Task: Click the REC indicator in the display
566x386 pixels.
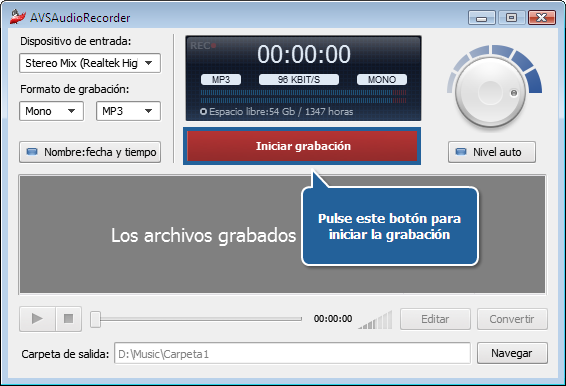Action: pos(203,46)
